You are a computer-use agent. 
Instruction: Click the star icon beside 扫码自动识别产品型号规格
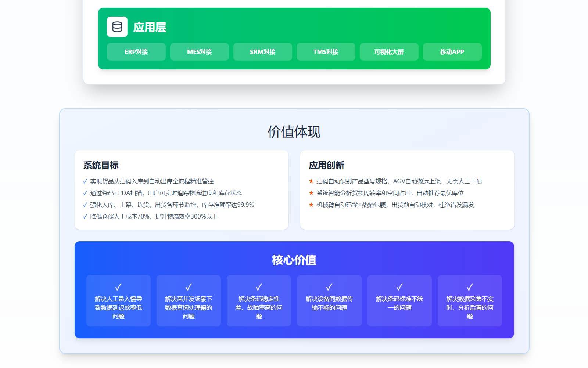click(311, 181)
